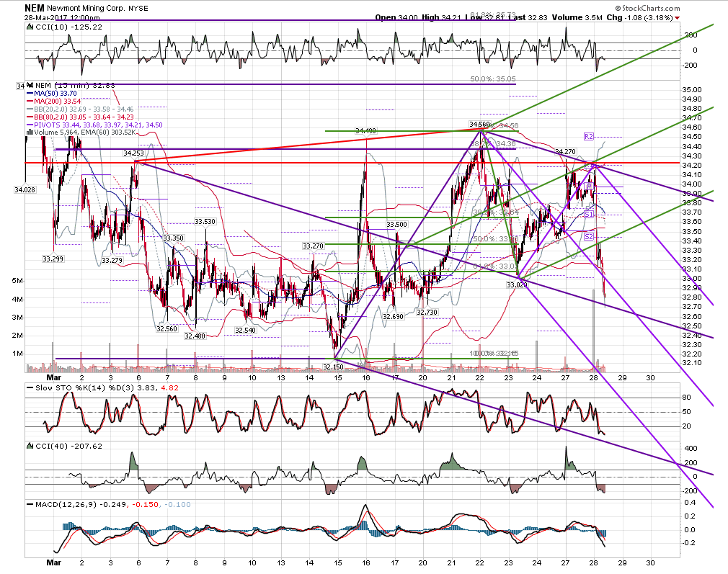728x574 pixels.
Task: Click the PIVOTS legend entry
Action: tap(98, 125)
